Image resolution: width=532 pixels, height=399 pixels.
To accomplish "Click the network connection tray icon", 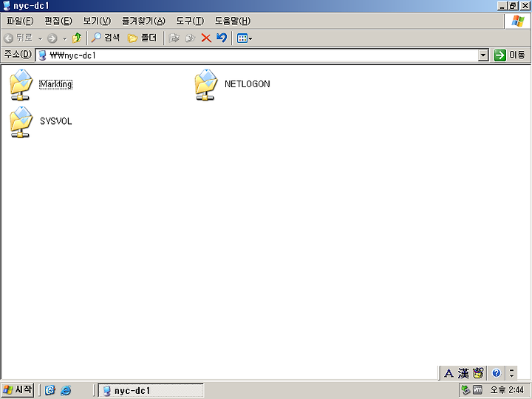I will click(x=465, y=390).
